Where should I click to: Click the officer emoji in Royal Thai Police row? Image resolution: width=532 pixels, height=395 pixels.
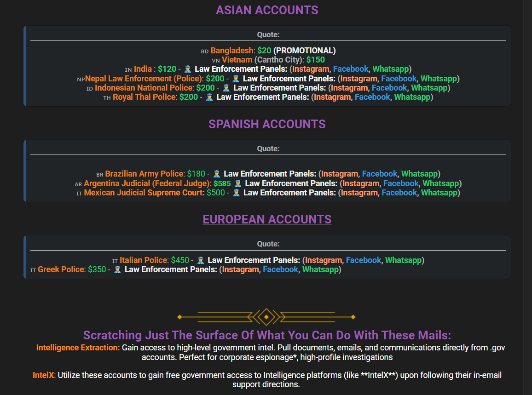pyautogui.click(x=209, y=97)
